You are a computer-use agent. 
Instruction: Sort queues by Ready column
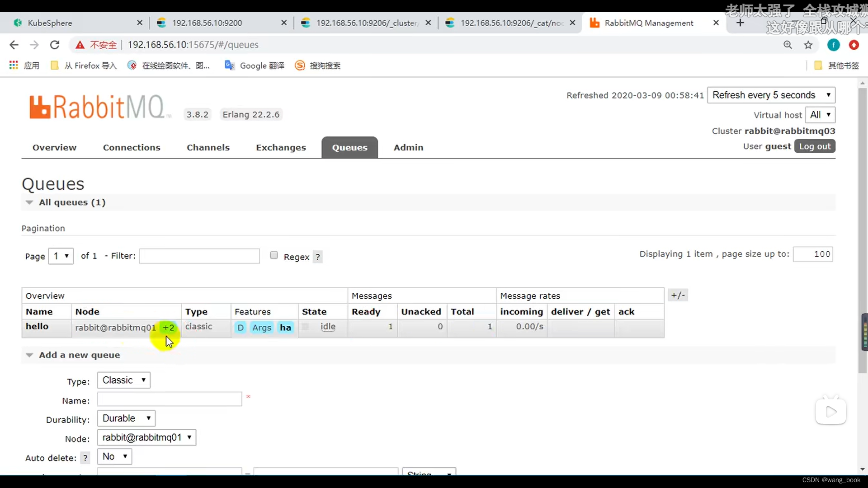[x=366, y=312]
